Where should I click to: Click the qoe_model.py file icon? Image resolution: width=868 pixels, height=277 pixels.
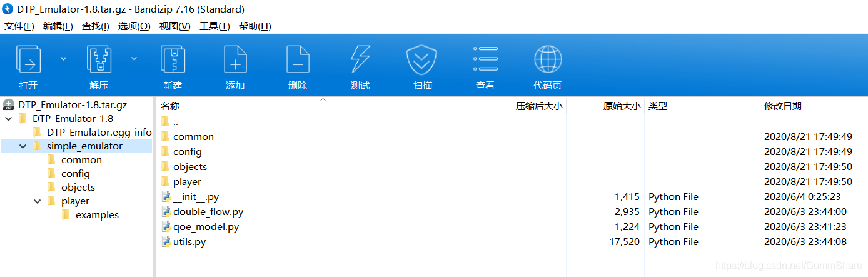point(166,227)
